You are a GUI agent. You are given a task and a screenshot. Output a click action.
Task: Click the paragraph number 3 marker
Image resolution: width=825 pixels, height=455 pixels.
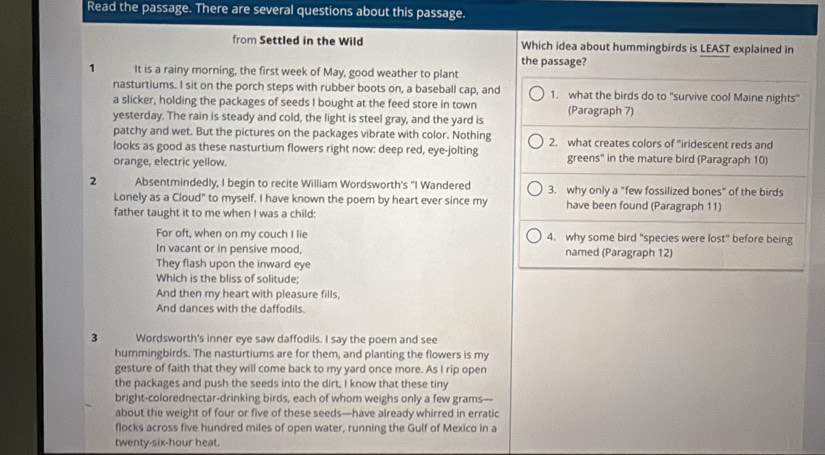pyautogui.click(x=94, y=338)
